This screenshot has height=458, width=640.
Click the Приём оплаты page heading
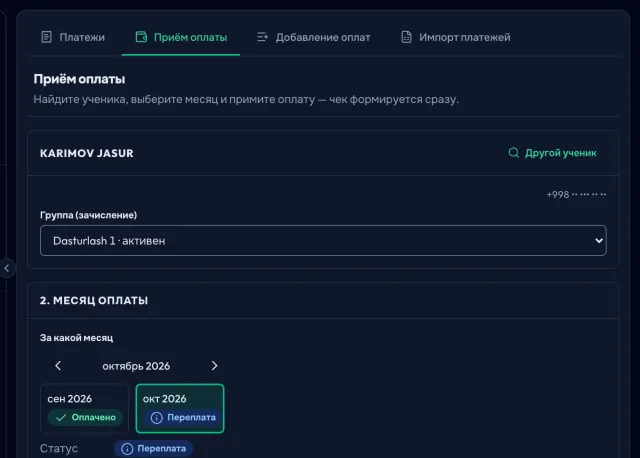[x=79, y=79]
